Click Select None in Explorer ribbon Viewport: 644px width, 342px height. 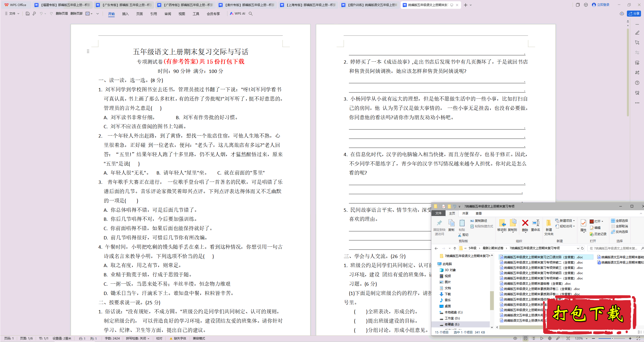coord(619,226)
